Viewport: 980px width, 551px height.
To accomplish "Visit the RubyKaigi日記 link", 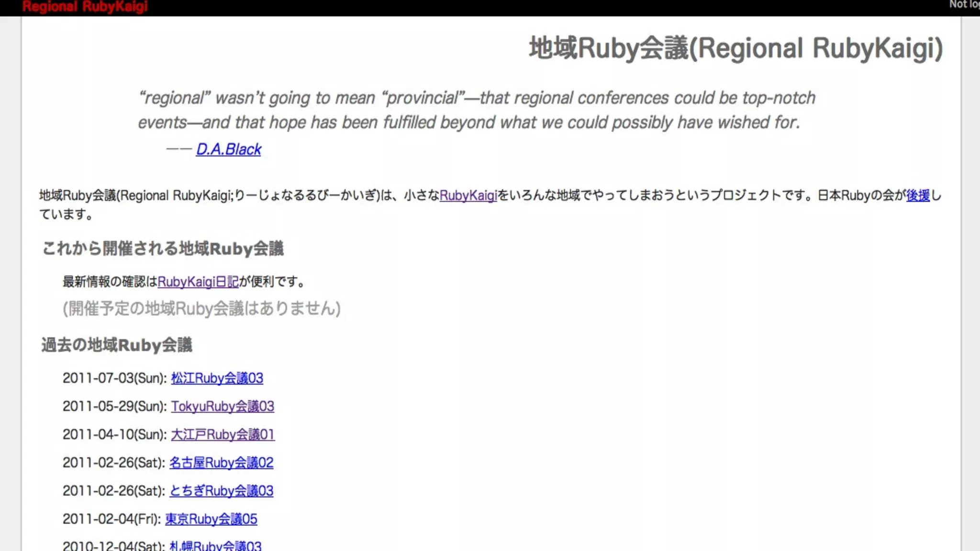I will pos(198,282).
